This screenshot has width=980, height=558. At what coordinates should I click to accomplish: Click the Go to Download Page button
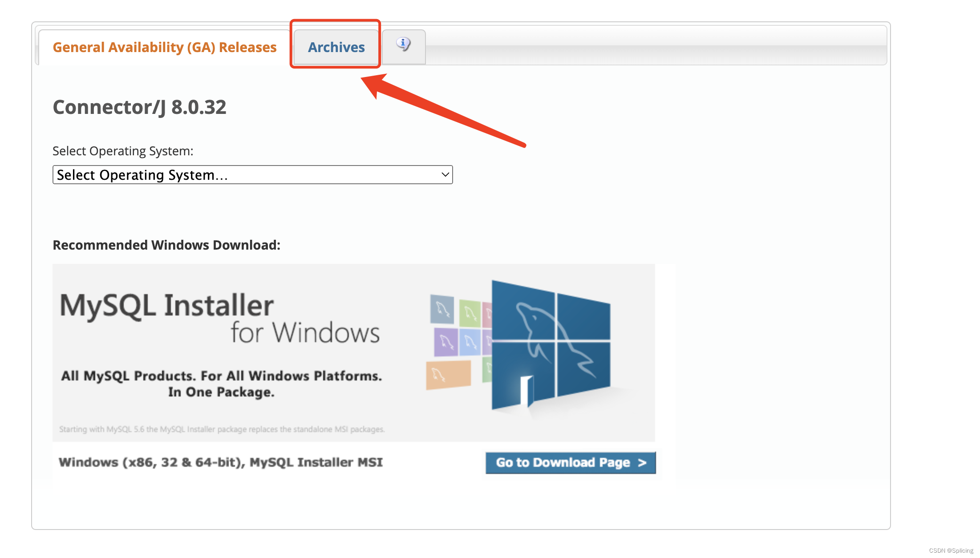click(571, 463)
